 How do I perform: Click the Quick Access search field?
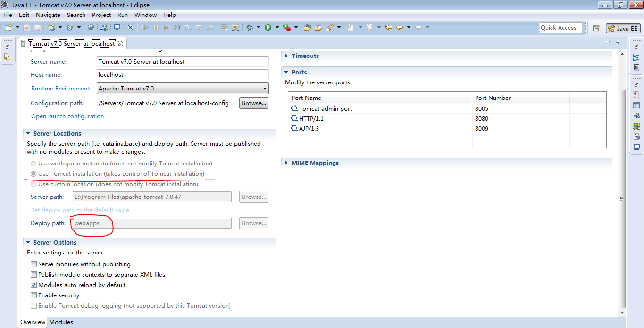(x=560, y=28)
